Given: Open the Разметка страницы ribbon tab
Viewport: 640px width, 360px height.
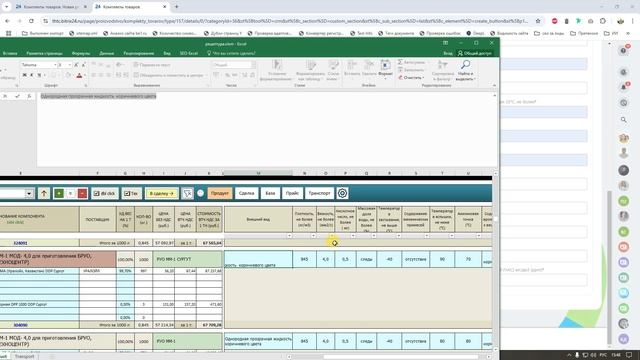Looking at the screenshot, I should [44, 53].
